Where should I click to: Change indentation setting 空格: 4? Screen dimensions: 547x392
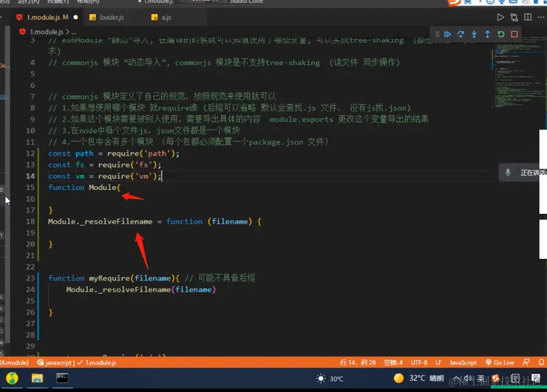393,362
